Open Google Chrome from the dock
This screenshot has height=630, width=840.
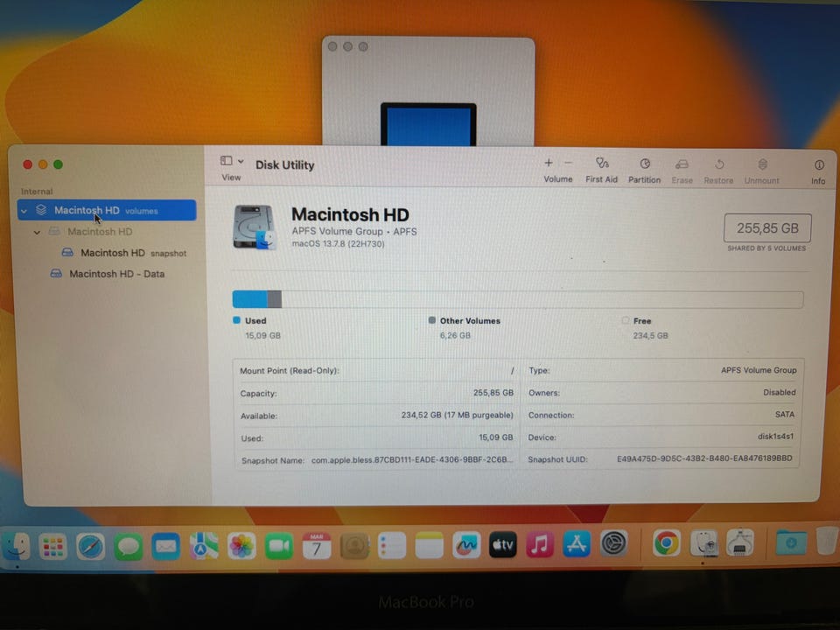[x=667, y=544]
